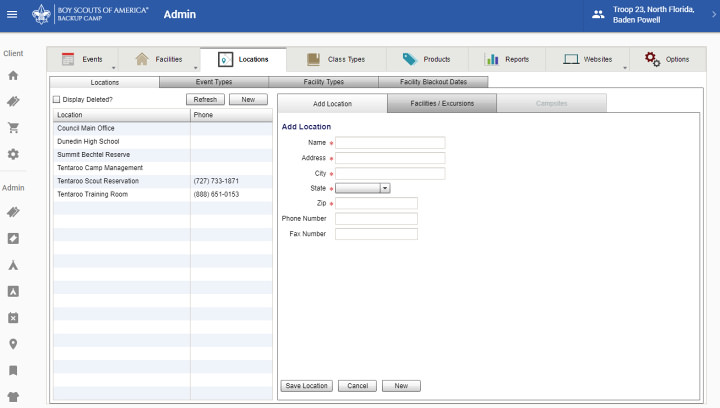This screenshot has width=720, height=408.
Task: Select the Tentaroo Scout Reservation row
Action: coord(163,181)
